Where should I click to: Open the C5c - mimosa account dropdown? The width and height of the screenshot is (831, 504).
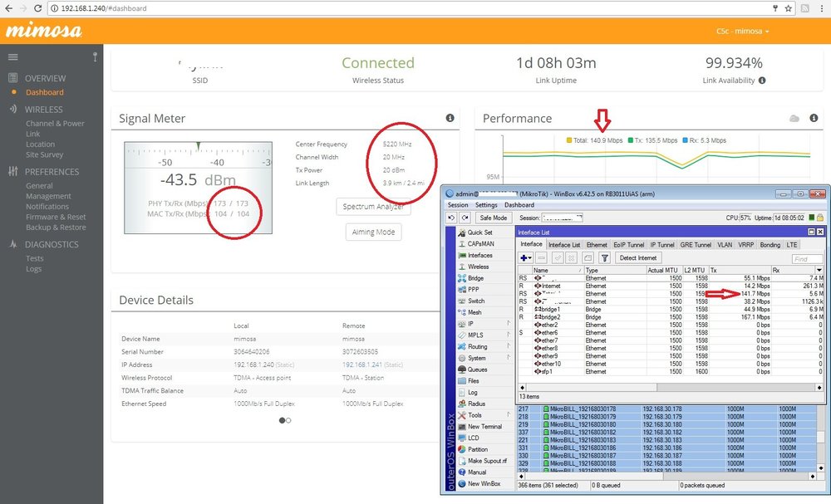pyautogui.click(x=742, y=31)
